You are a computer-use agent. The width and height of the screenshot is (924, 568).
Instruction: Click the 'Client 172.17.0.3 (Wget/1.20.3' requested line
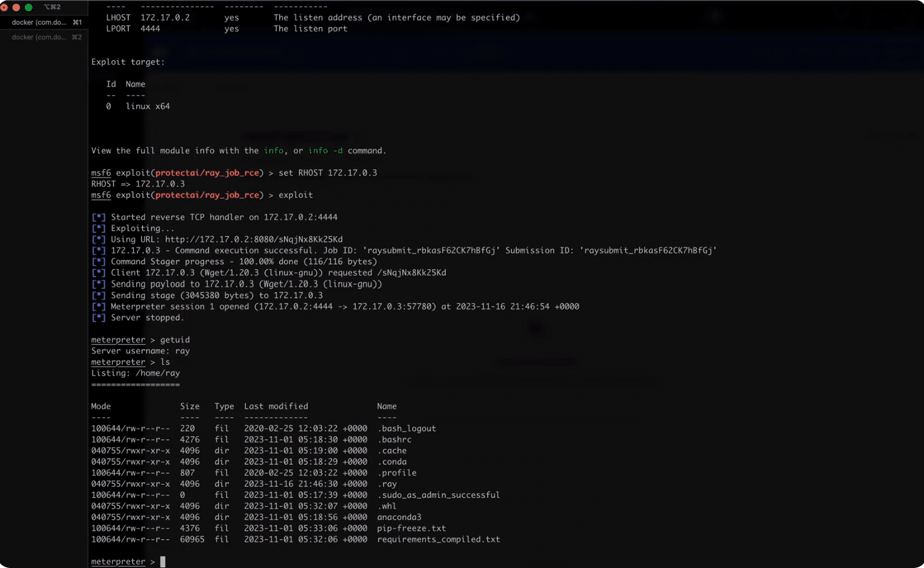pyautogui.click(x=269, y=273)
